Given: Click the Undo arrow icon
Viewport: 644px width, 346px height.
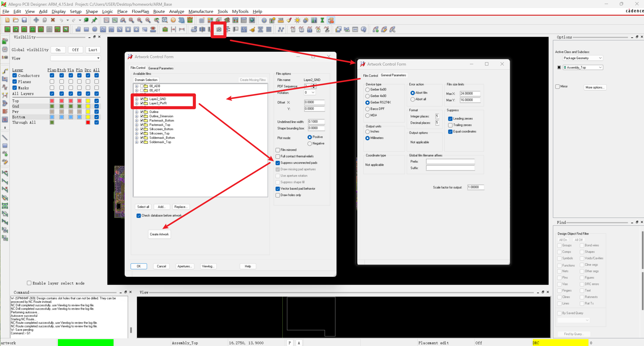Looking at the screenshot, I should tap(61, 20).
